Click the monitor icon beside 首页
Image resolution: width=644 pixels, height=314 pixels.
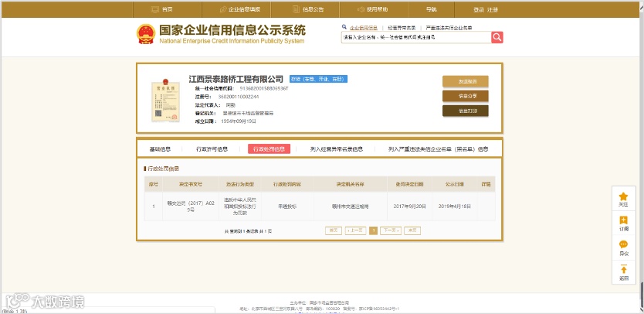tap(155, 9)
